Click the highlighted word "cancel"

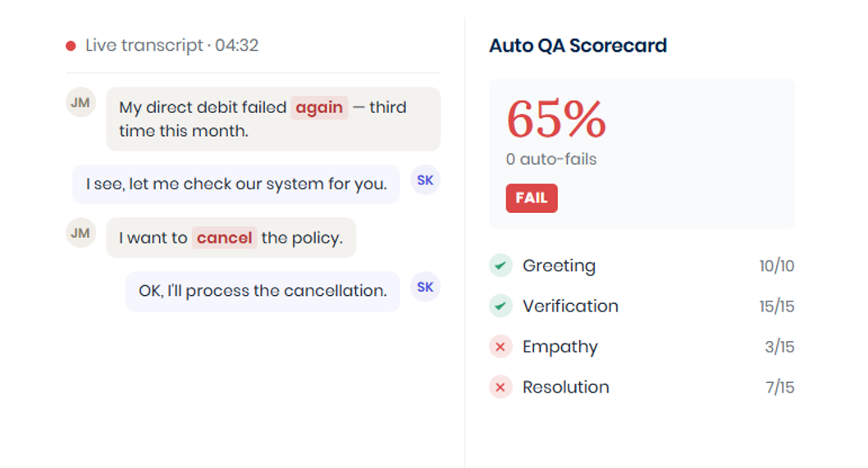pyautogui.click(x=224, y=238)
